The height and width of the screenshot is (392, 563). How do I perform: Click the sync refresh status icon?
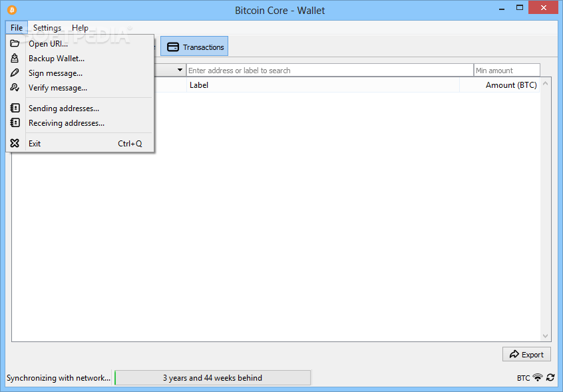550,377
